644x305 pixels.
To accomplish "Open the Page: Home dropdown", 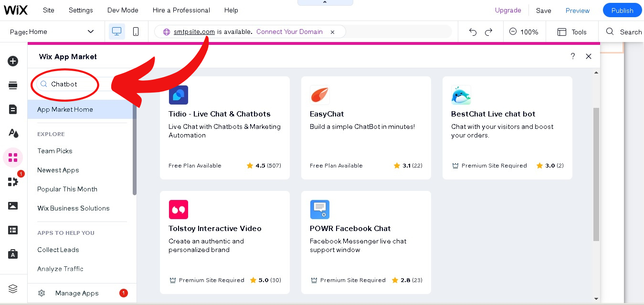I will (52, 32).
